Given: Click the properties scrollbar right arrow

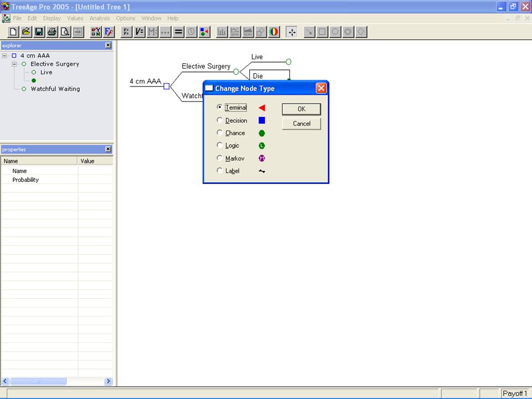Looking at the screenshot, I should tap(108, 381).
